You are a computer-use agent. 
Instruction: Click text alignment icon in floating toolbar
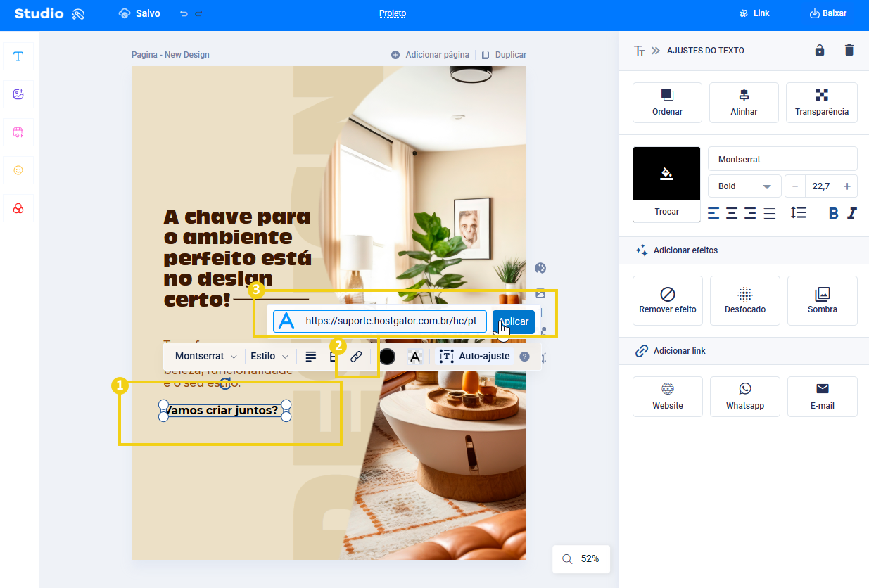coord(311,357)
